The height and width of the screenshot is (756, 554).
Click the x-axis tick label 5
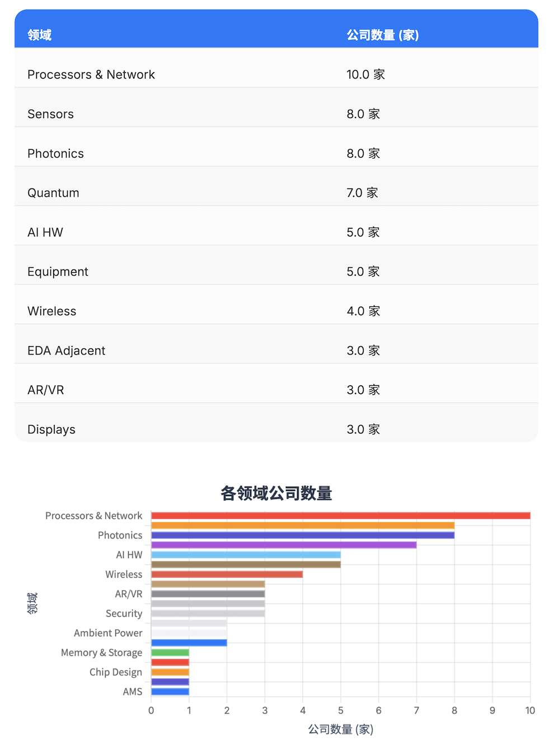341,710
